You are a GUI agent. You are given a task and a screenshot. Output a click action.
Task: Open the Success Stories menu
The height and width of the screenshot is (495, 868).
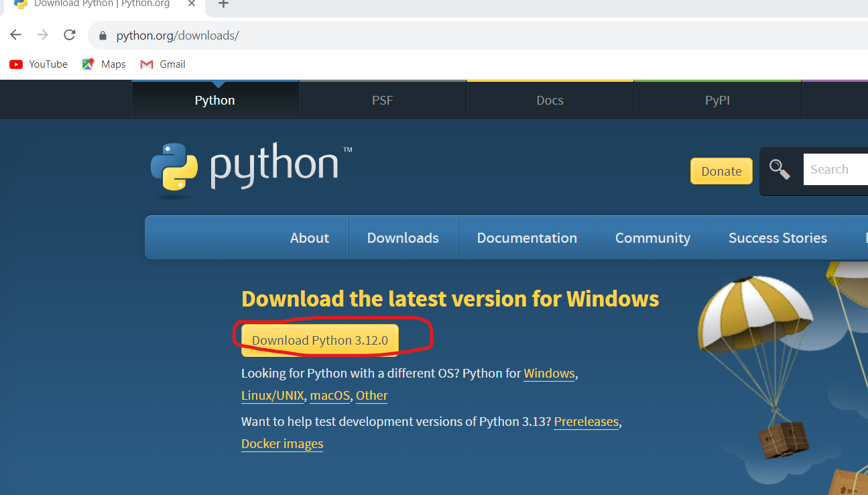[778, 238]
